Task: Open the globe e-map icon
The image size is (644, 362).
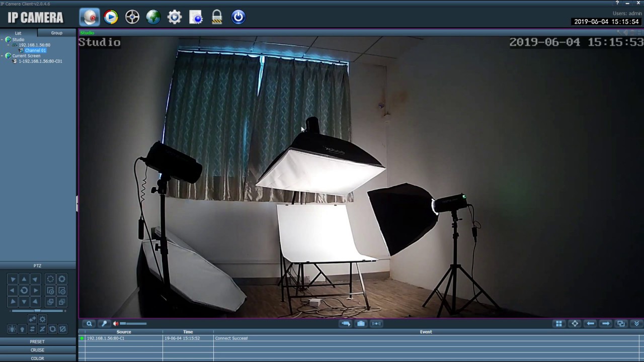Action: tap(153, 17)
